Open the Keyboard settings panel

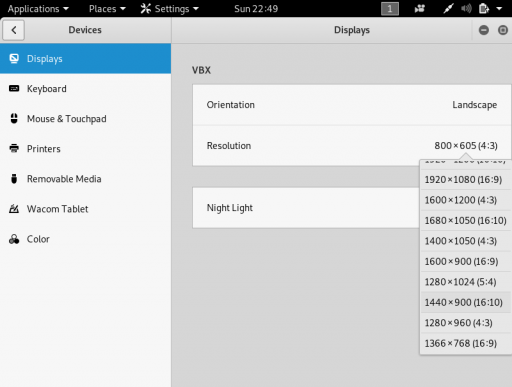[85, 89]
